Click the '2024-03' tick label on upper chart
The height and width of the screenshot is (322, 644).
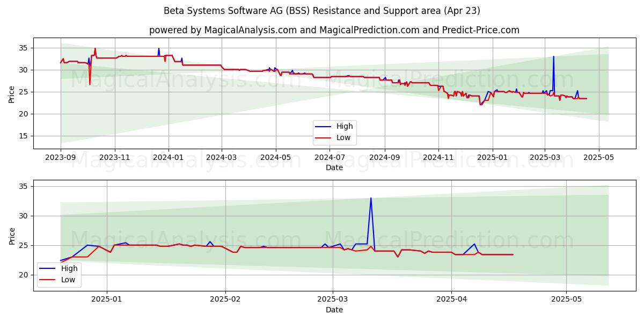[x=222, y=158]
